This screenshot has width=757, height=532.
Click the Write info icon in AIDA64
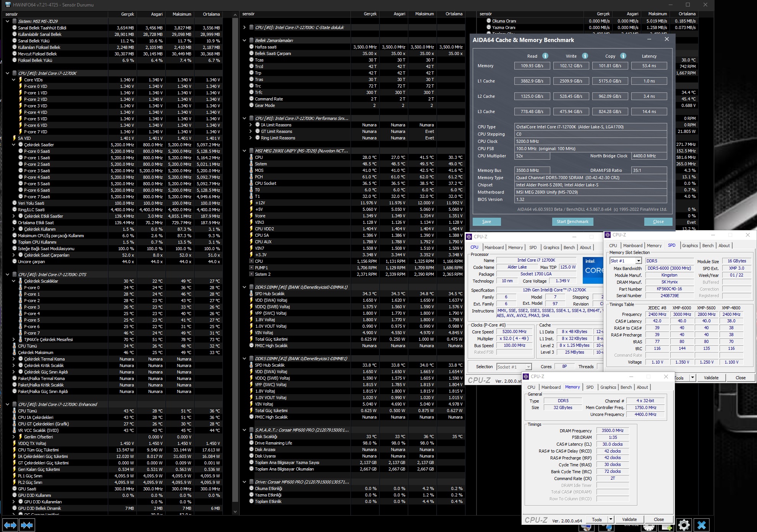(585, 56)
